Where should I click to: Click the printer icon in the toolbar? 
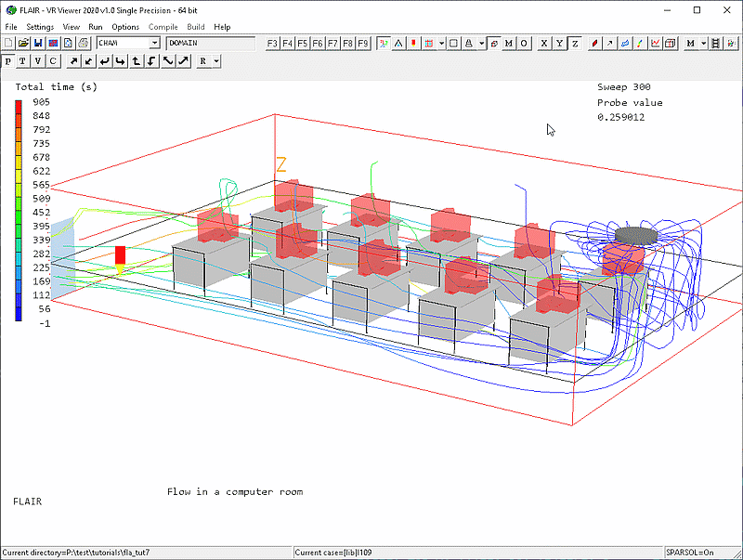(84, 44)
